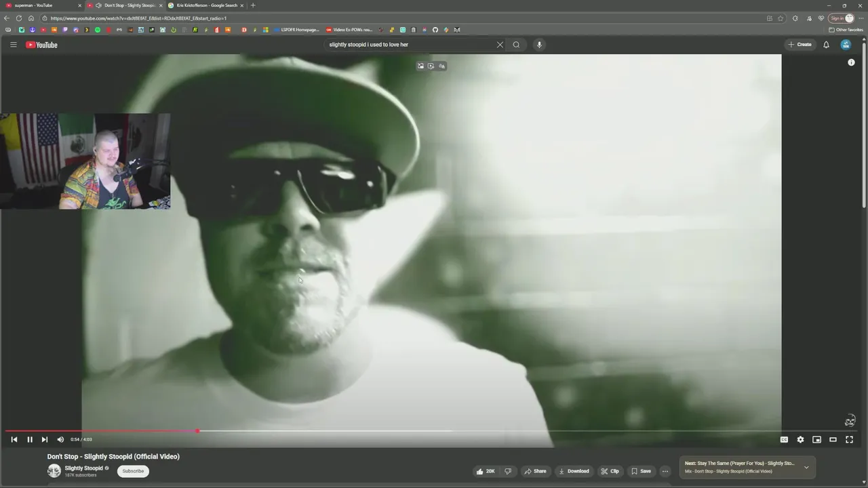Enter full screen video mode
868x488 pixels.
point(849,439)
